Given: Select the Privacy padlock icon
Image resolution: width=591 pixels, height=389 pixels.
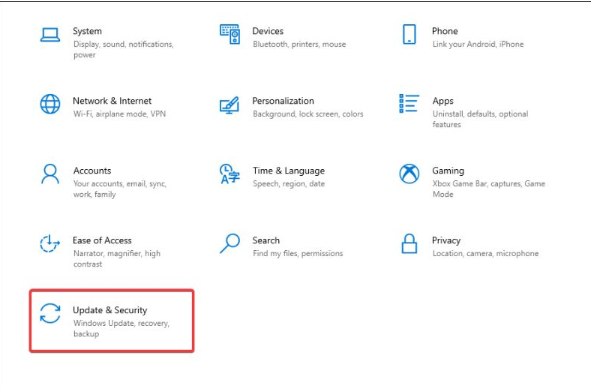Looking at the screenshot, I should 409,244.
